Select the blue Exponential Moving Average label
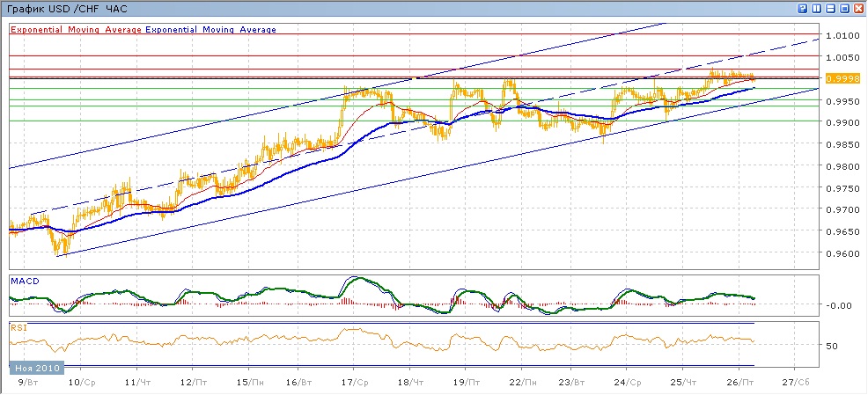Screen dimensions: 868x395 (210, 29)
